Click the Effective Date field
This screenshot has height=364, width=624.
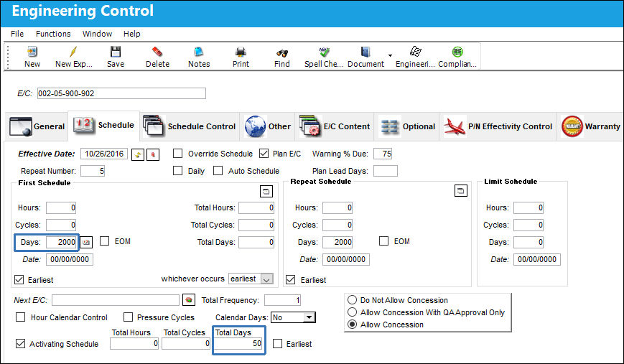pyautogui.click(x=104, y=154)
